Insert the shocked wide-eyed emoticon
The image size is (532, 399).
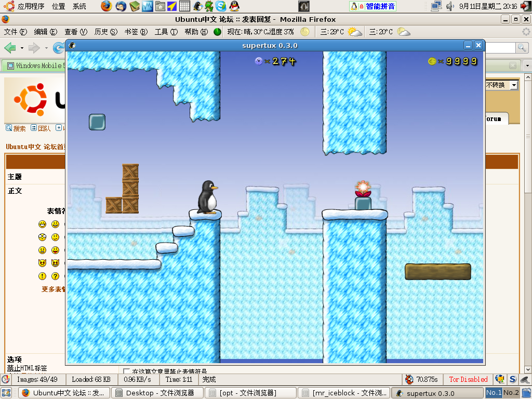[x=42, y=237]
